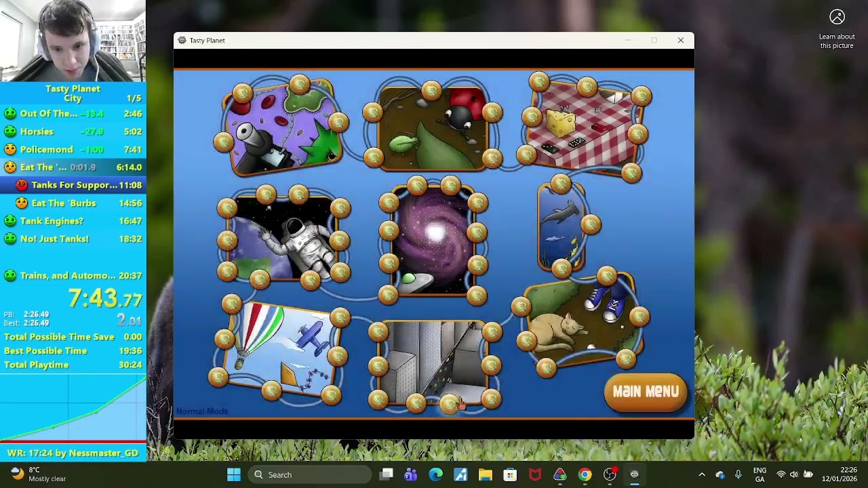
Task: Open the Wi-Fi network tray icon
Action: pos(781,474)
